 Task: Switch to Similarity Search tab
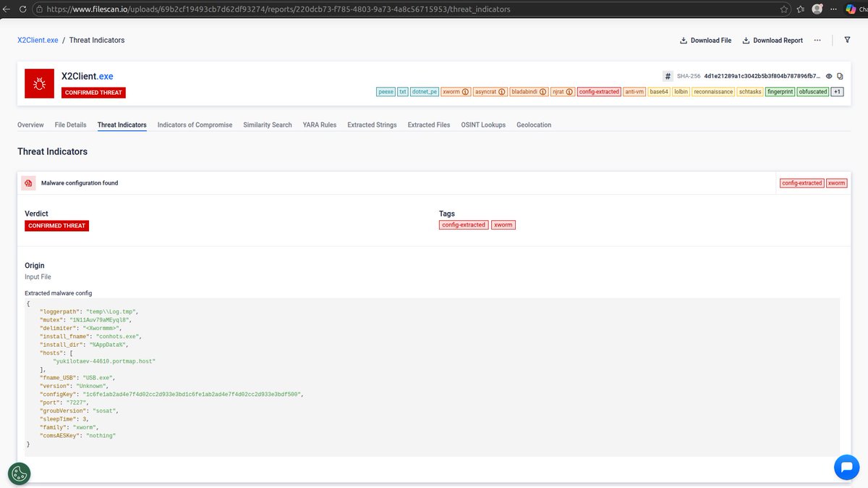coord(268,125)
